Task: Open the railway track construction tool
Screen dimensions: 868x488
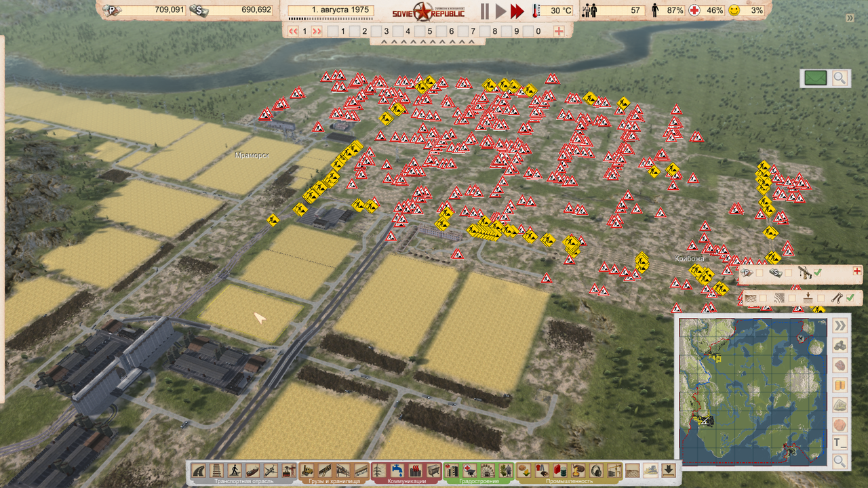Action: click(x=217, y=470)
